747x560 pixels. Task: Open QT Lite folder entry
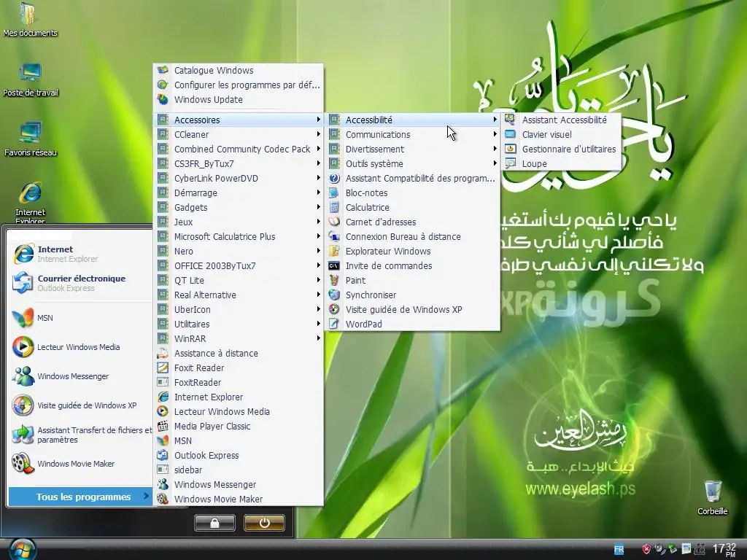(x=239, y=280)
